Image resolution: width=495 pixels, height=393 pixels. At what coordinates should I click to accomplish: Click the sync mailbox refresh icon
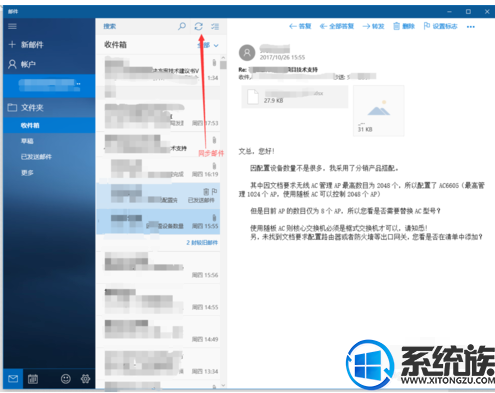pyautogui.click(x=199, y=26)
